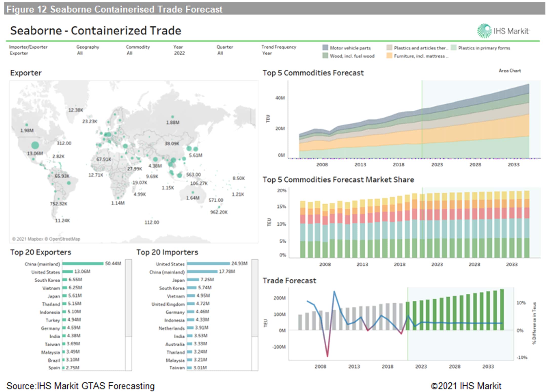This screenshot has width=551, height=392.
Task: Open the Commodity filter dropdown
Action: coord(130,53)
